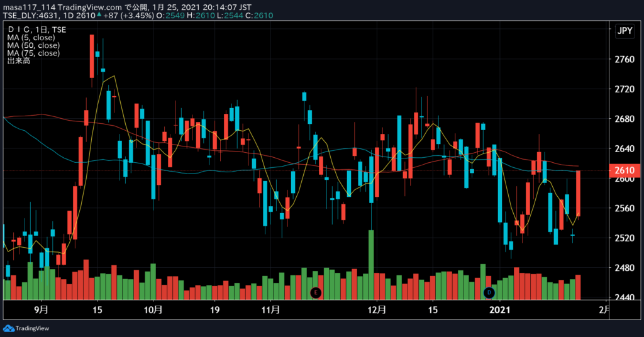Image resolution: width=644 pixels, height=337 pixels.
Task: Click the TradingView logo
Action: [x=26, y=328]
